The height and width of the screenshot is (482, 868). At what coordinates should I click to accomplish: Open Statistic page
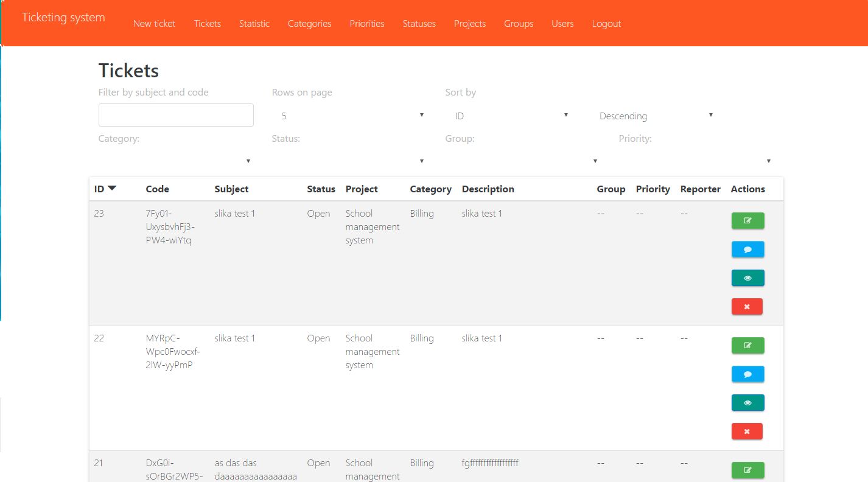click(x=254, y=24)
